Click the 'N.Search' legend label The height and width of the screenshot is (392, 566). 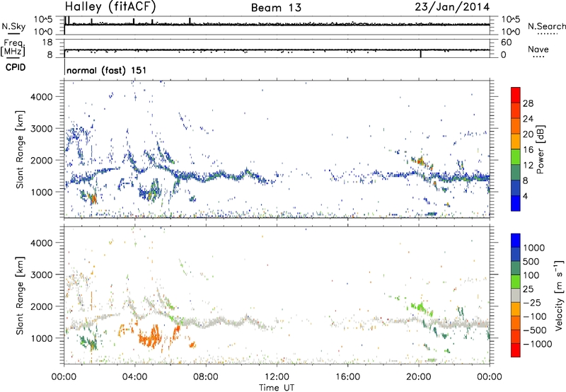point(546,26)
